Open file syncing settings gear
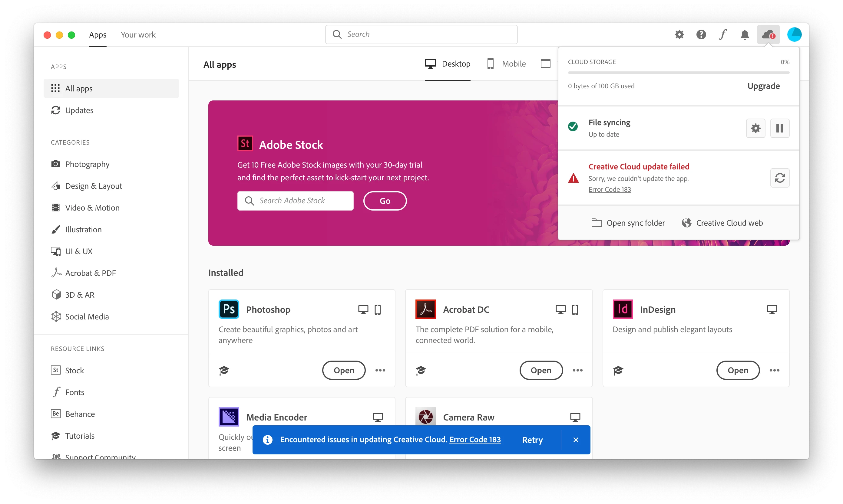Screen dimensions: 843x504 pyautogui.click(x=755, y=128)
